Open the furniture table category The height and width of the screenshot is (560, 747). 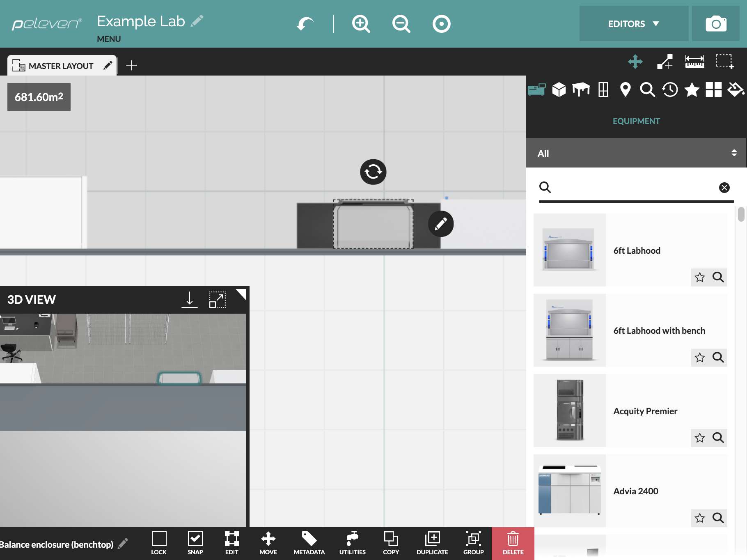581,89
